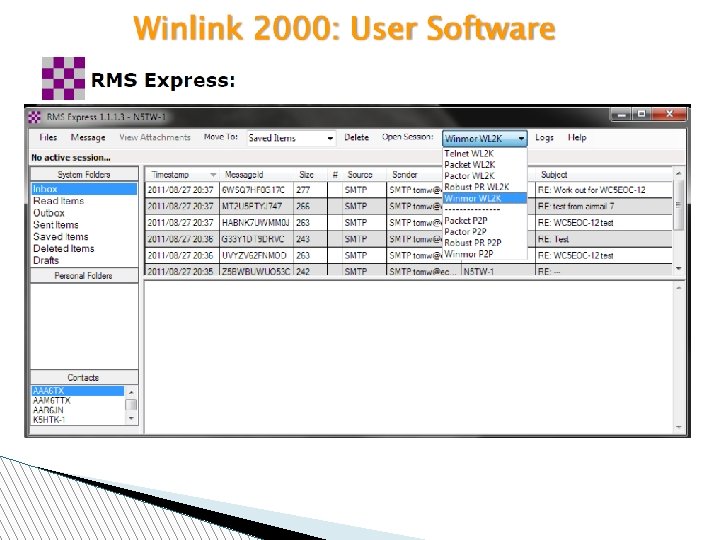Click the RMS Express title bar icon
Screen dimensions: 720x540
pos(34,118)
